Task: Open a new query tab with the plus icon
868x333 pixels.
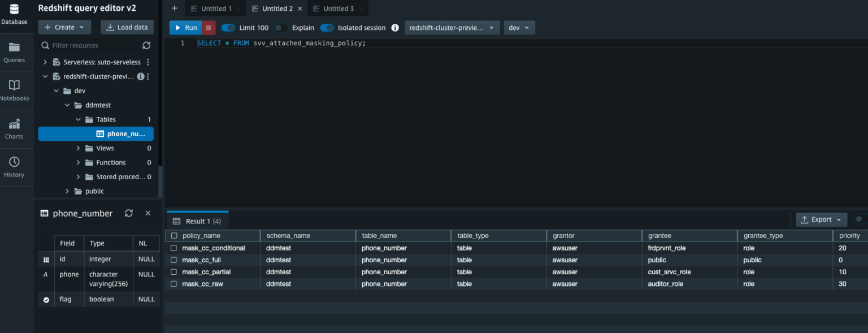Action: pyautogui.click(x=174, y=8)
